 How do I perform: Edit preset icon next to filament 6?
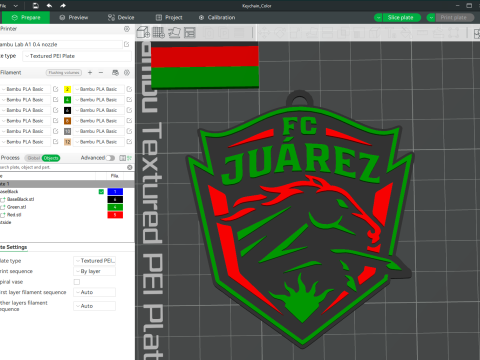pos(129,110)
